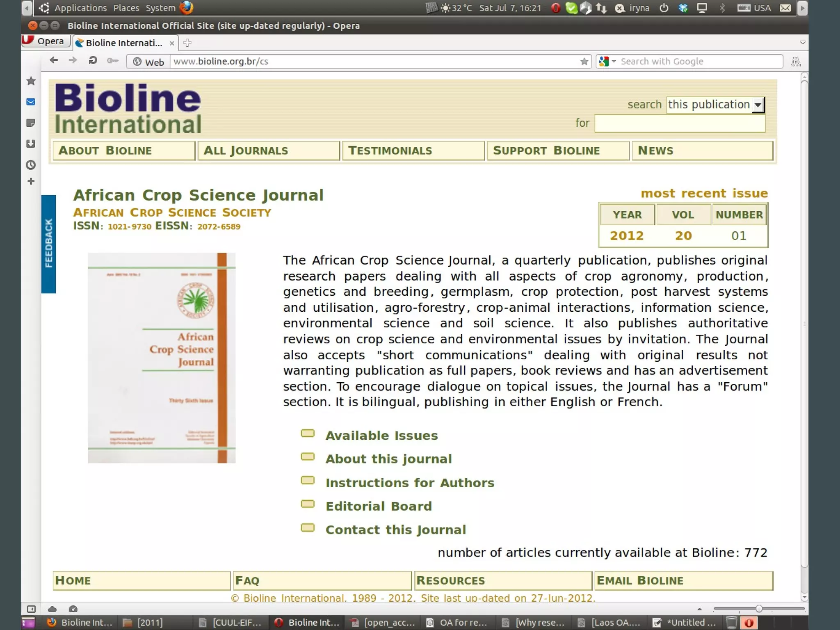
Task: Open the Google search engine dropdown
Action: coord(608,62)
